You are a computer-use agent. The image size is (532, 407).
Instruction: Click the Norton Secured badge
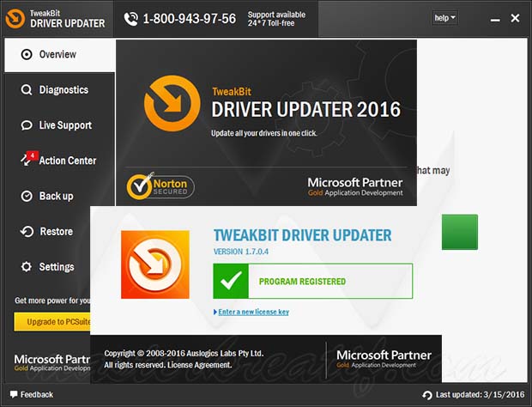(160, 185)
